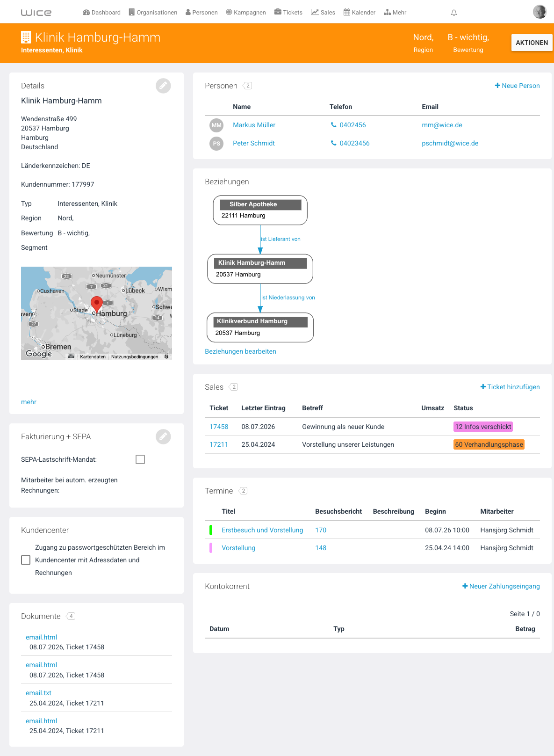Click the Wice logo

pos(36,13)
